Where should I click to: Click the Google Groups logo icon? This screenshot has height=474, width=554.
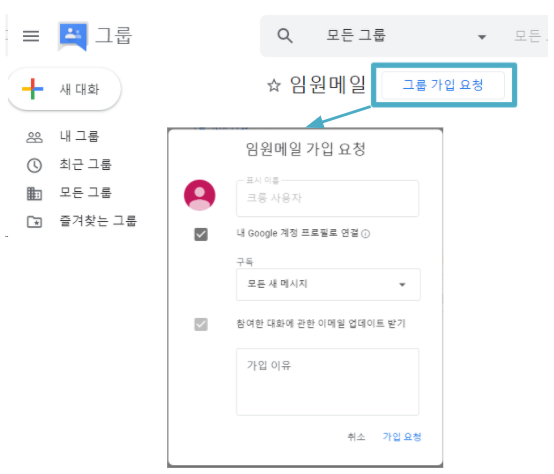pos(73,36)
